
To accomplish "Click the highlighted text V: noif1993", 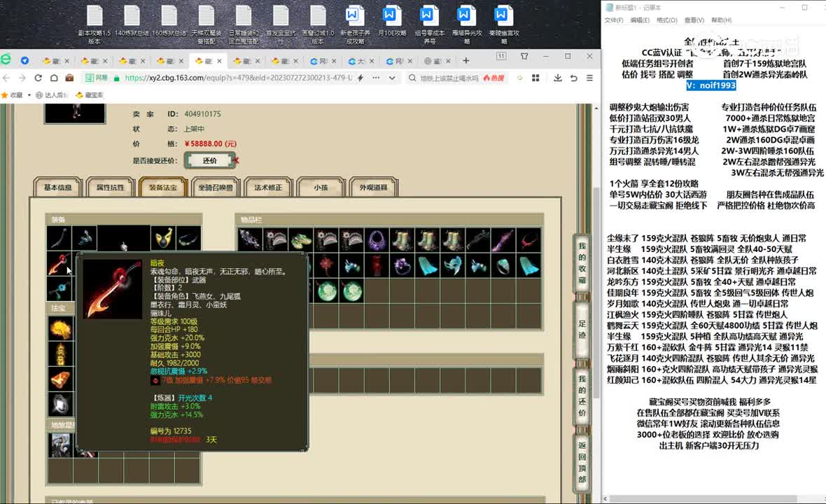I will (711, 85).
